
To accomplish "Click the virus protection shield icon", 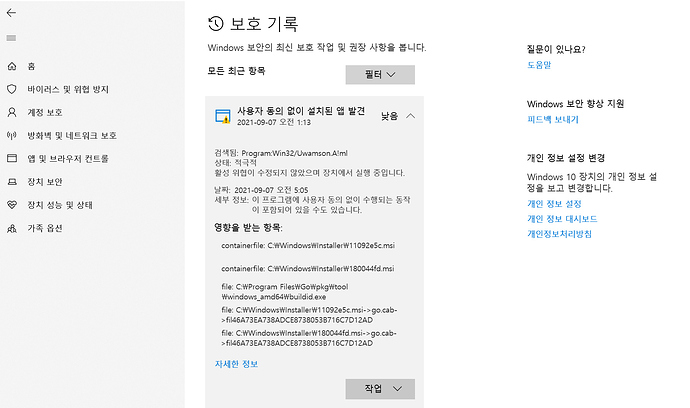I will point(12,89).
